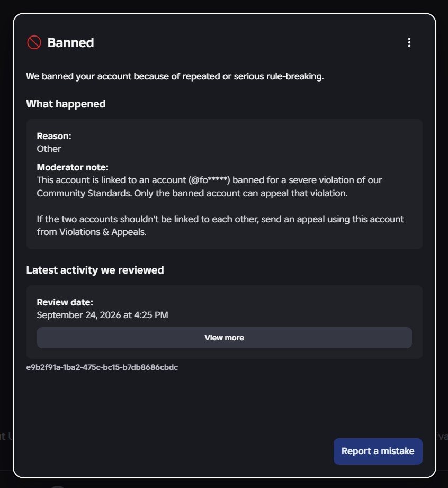Click the sentence about repeated rule-breaking
The height and width of the screenshot is (488, 448).
click(x=175, y=76)
